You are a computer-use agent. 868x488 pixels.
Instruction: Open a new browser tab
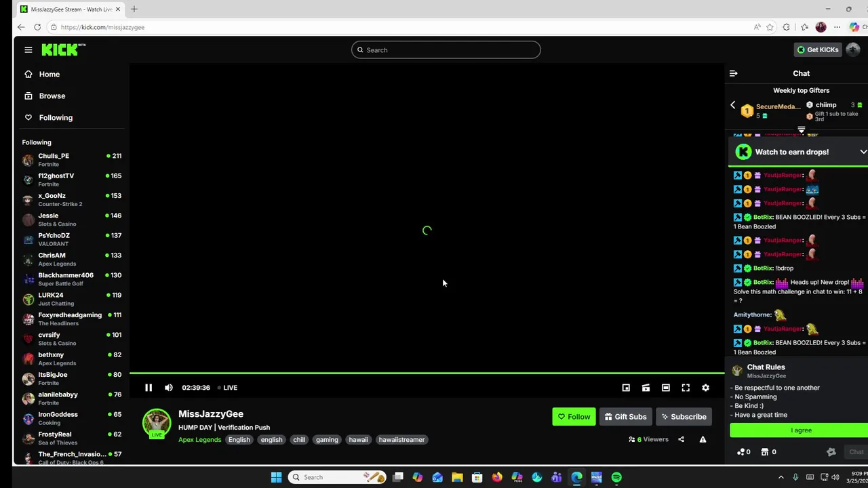[x=134, y=9]
